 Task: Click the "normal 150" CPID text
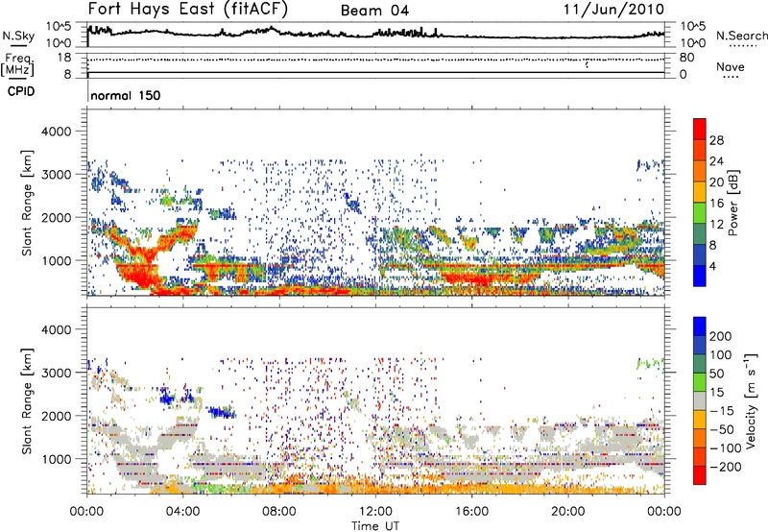[126, 95]
